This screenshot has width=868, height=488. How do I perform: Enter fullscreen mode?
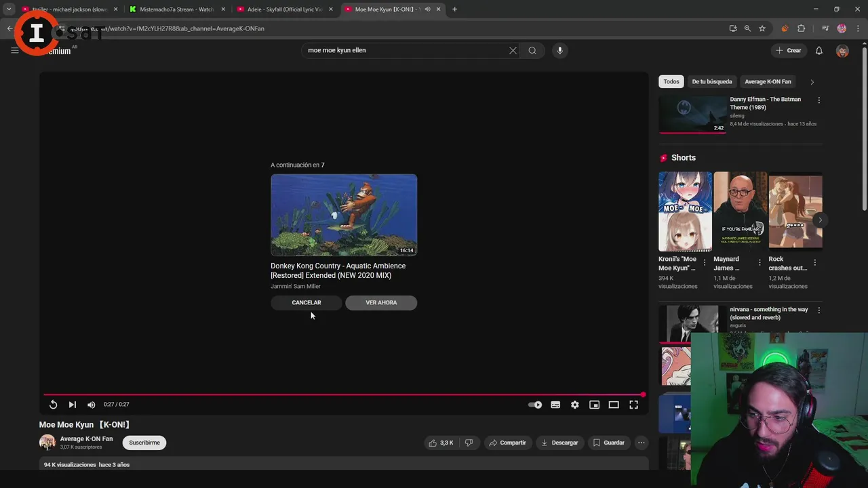[633, 405]
